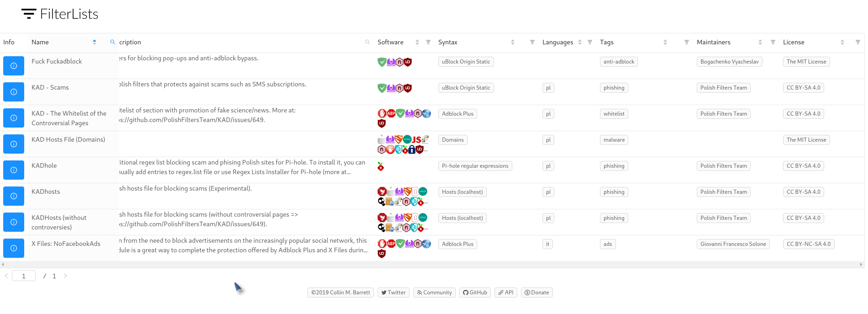The width and height of the screenshot is (868, 314).
Task: Open info button for KADhole row
Action: pos(14,170)
